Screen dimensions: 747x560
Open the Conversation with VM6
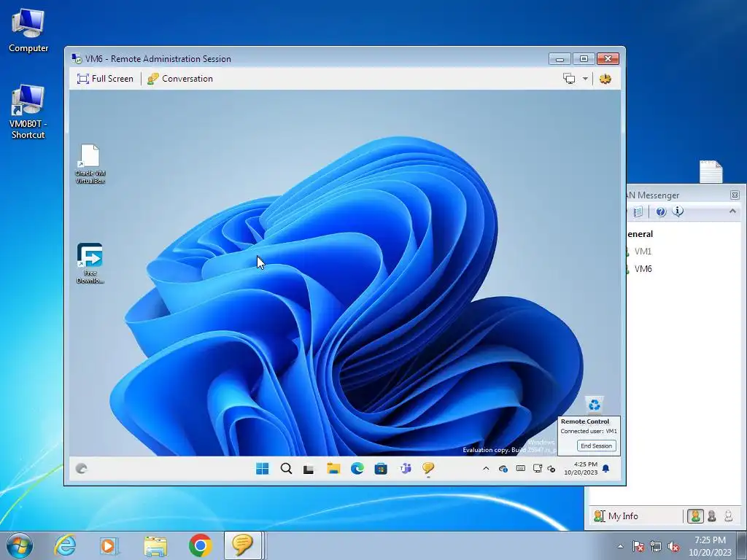180,79
